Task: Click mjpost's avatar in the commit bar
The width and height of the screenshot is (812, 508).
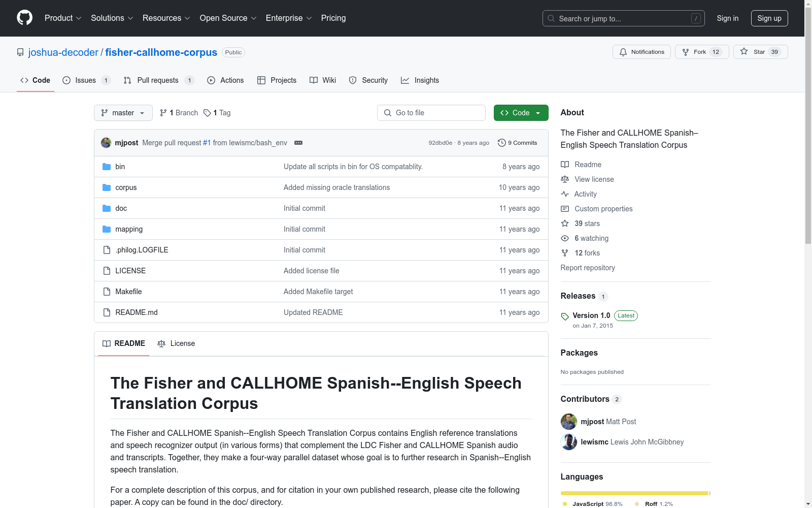Action: pyautogui.click(x=106, y=143)
